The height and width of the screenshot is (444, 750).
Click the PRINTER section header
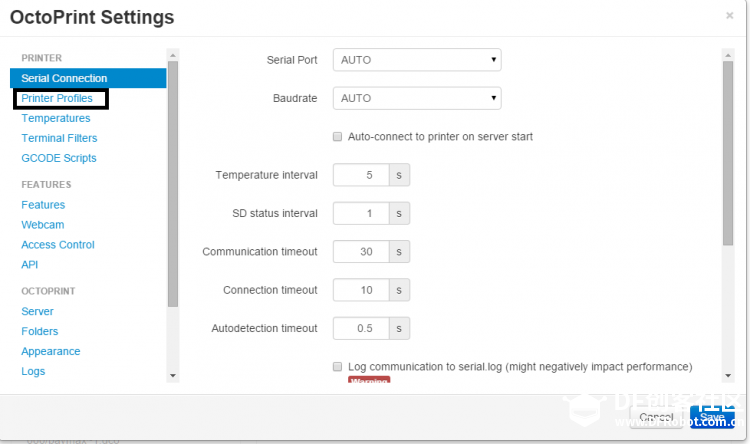tap(42, 58)
